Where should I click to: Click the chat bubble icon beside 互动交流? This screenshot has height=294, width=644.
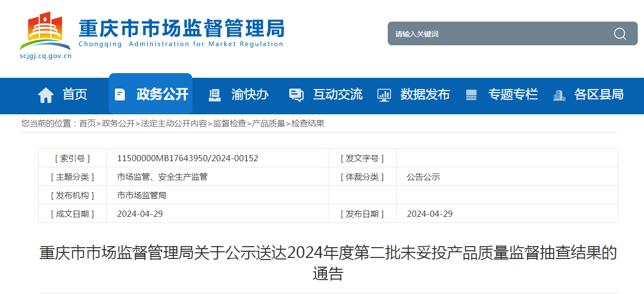[x=296, y=95]
